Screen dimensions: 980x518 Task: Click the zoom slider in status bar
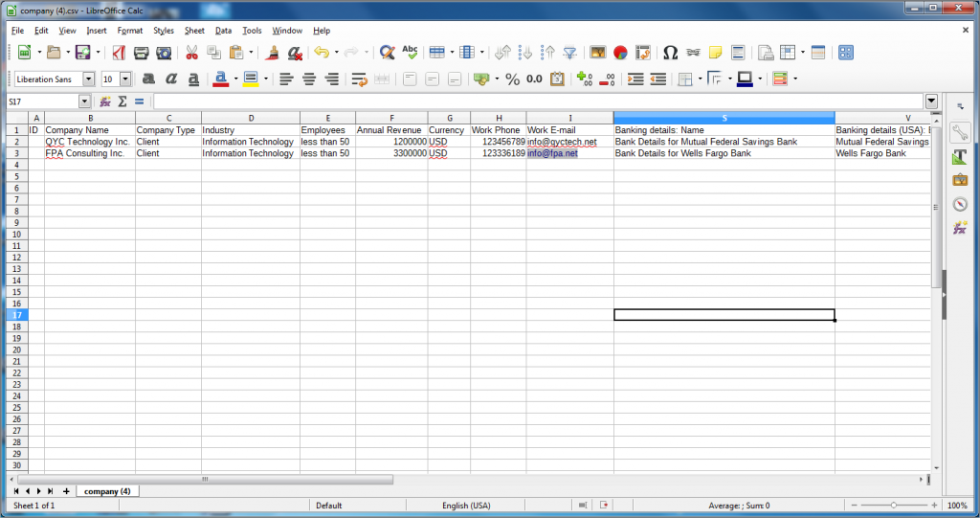894,506
